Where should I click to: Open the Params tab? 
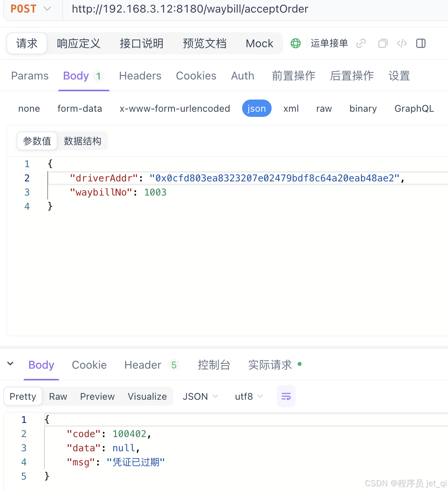click(30, 76)
